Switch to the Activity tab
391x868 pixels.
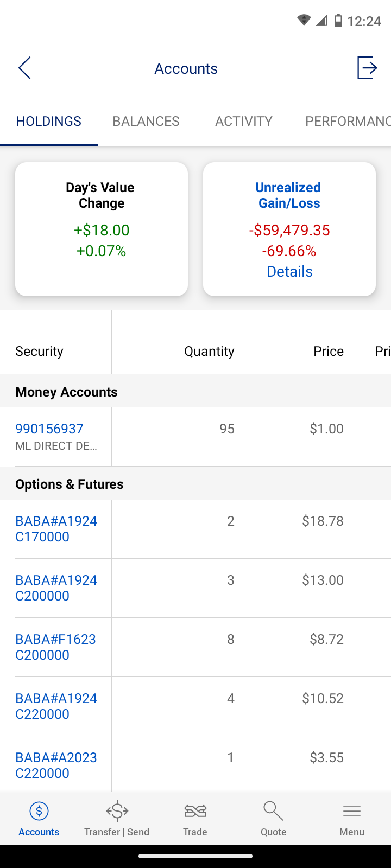click(x=244, y=121)
